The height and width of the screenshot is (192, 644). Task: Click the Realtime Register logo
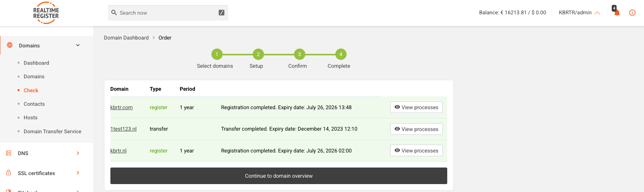click(x=46, y=13)
